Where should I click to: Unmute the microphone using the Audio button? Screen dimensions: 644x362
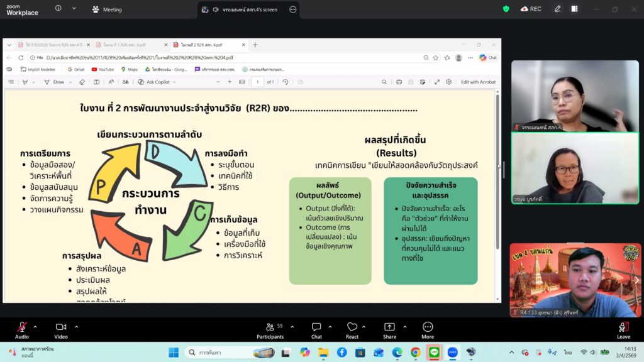pyautogui.click(x=22, y=328)
